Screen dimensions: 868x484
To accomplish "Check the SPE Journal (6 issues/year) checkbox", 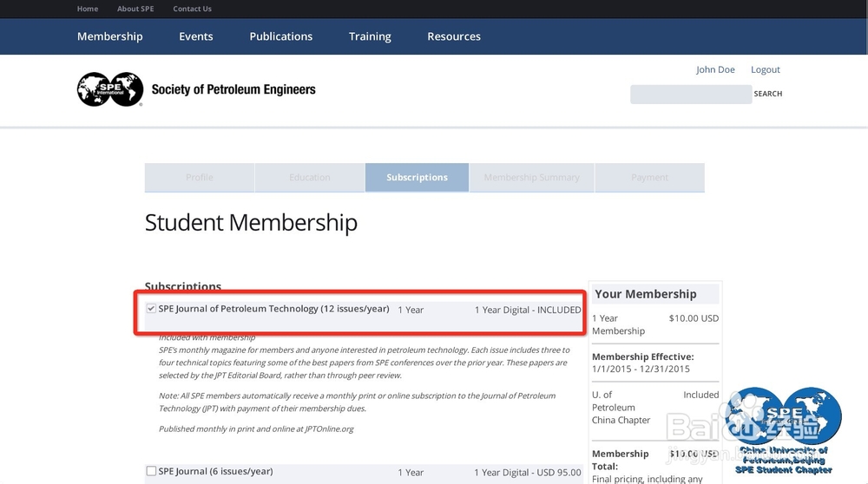I will (151, 472).
